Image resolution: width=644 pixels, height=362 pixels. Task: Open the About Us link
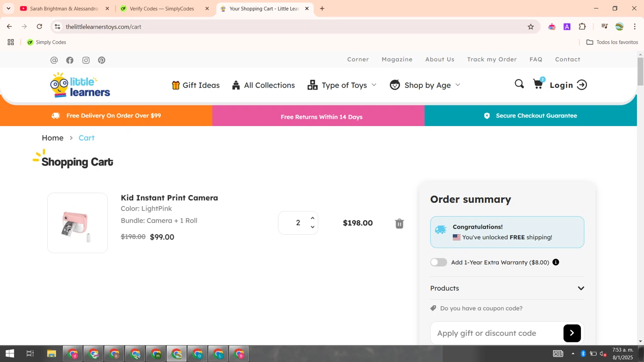click(x=440, y=59)
